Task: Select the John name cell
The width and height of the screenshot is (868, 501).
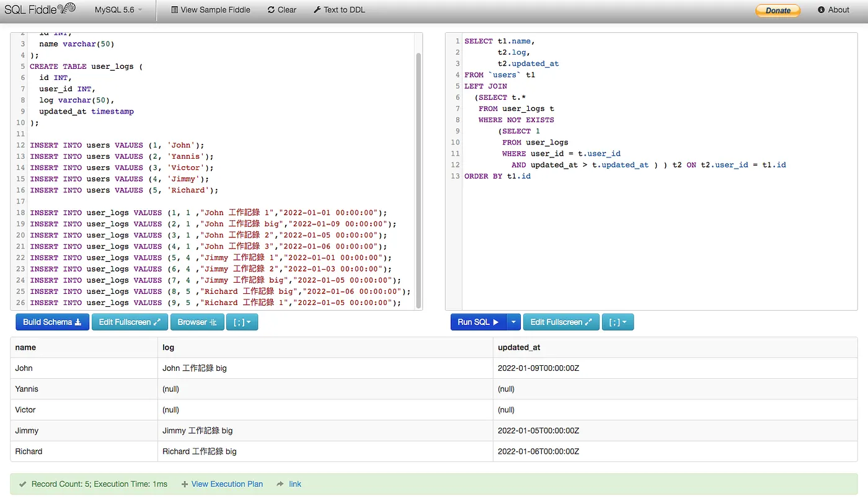Action: coord(84,368)
